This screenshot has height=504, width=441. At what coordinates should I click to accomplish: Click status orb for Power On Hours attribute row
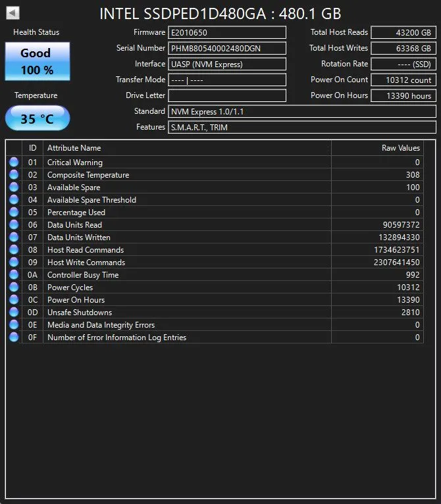14,299
